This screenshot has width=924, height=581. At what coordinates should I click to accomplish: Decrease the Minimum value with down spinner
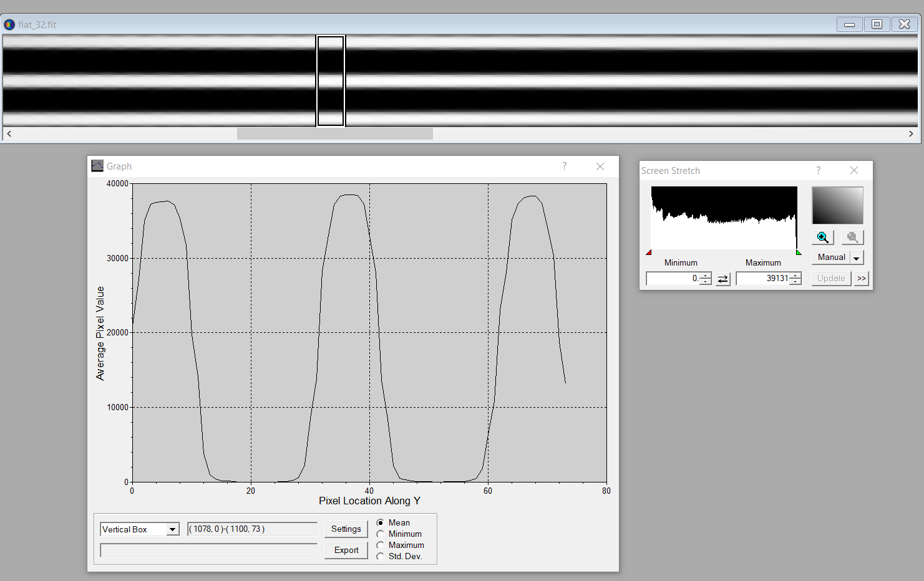pos(706,282)
